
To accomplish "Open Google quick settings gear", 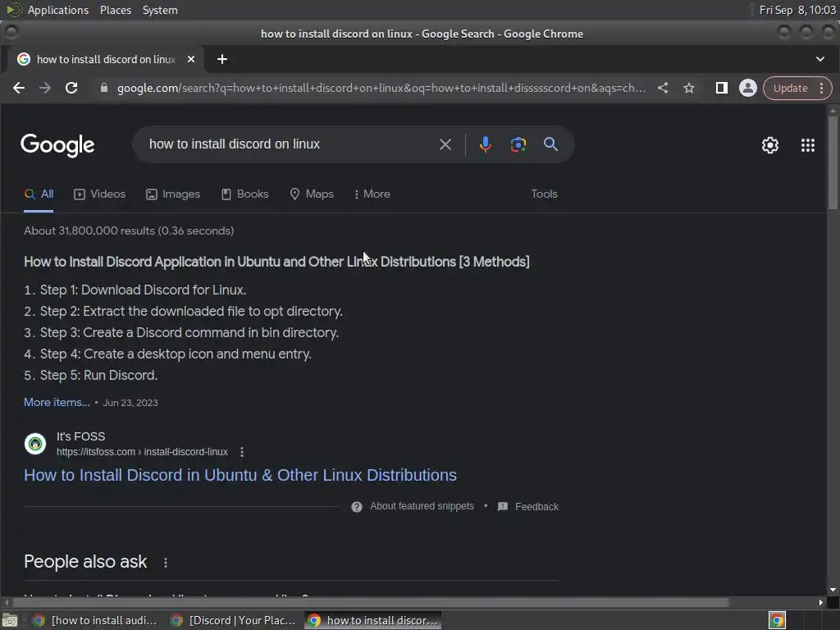I will coord(770,145).
